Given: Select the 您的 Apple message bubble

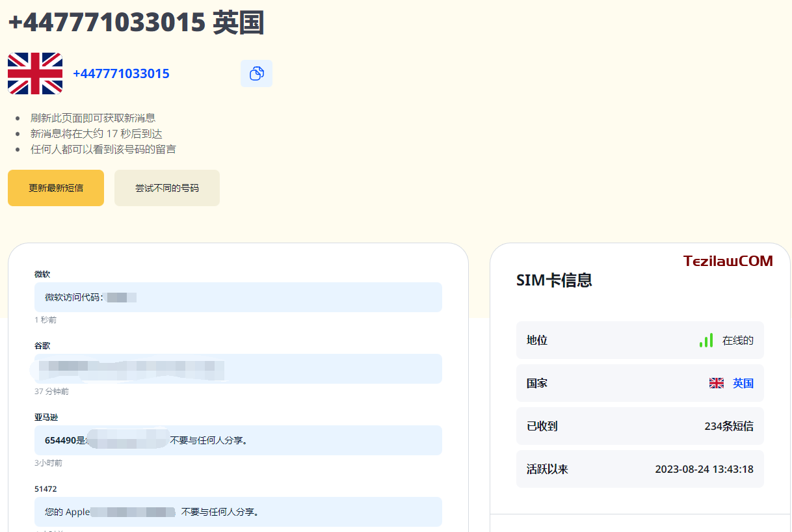Looking at the screenshot, I should 238,512.
